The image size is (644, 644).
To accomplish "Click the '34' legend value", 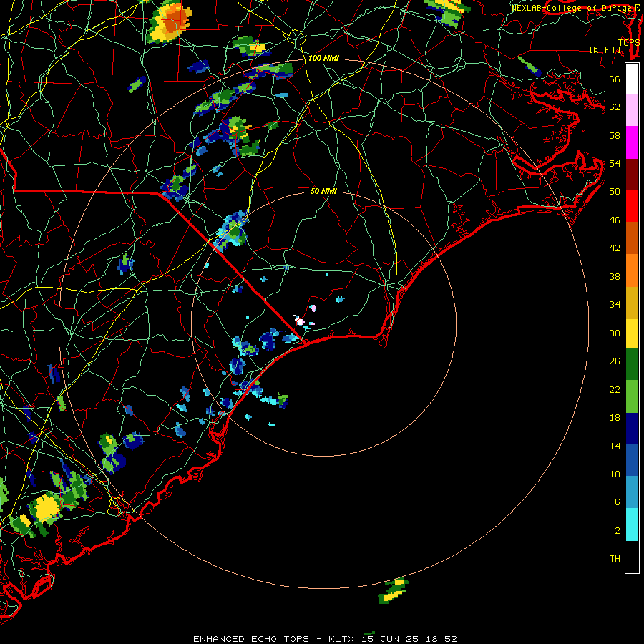I will coord(615,305).
